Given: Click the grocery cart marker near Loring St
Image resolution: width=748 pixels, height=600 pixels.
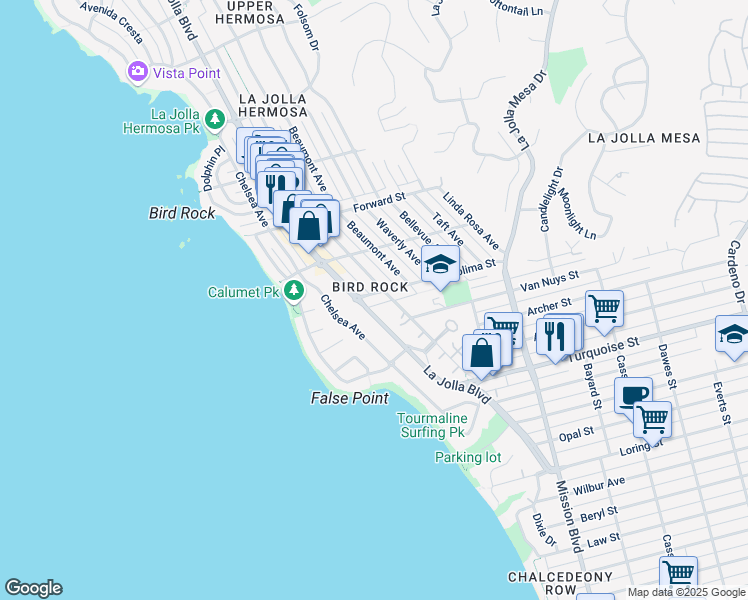Looking at the screenshot, I should click(652, 422).
